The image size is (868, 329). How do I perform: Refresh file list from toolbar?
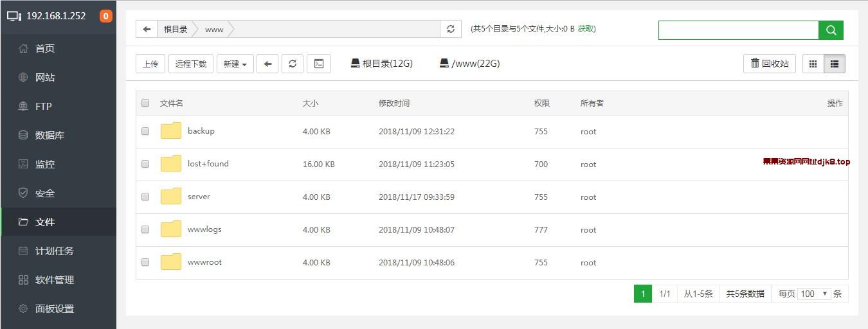tap(293, 64)
